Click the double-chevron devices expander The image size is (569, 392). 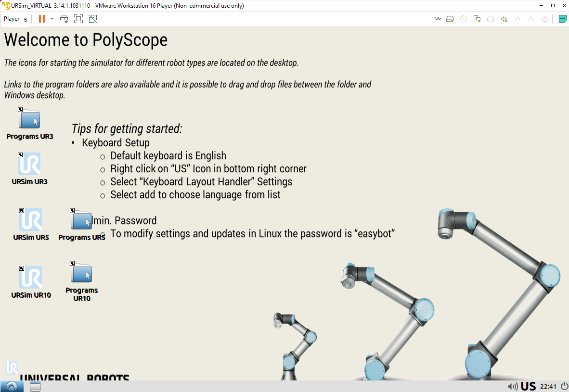(438, 19)
